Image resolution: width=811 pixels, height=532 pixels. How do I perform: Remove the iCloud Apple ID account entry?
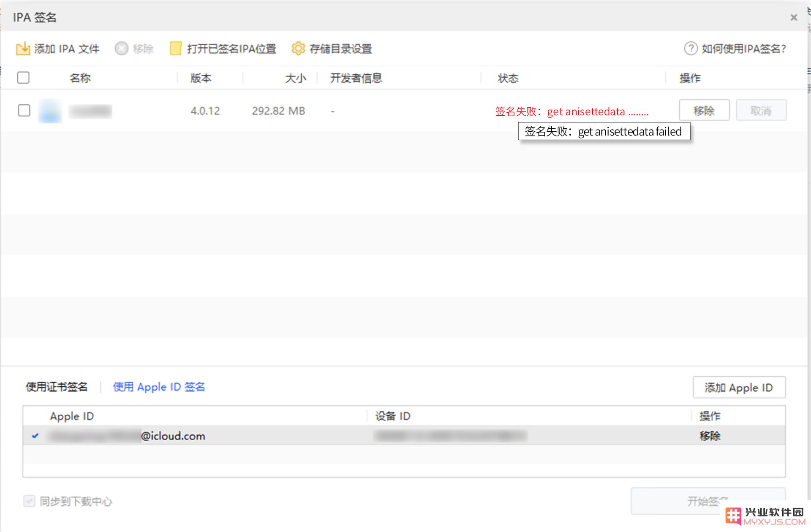tap(710, 436)
